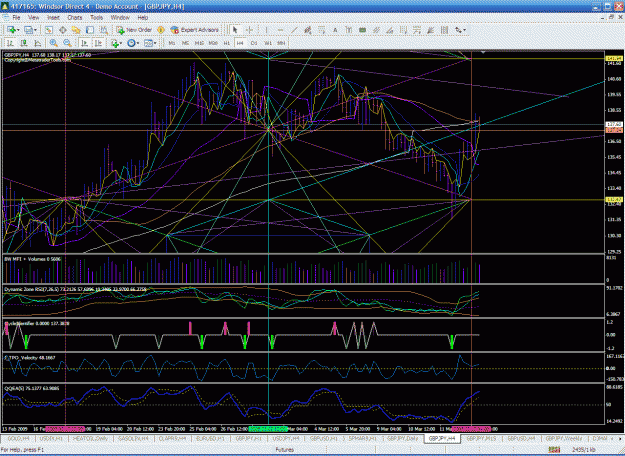Select the arrow Cursor tool
Image resolution: width=625 pixels, height=456 pixels.
point(235,30)
